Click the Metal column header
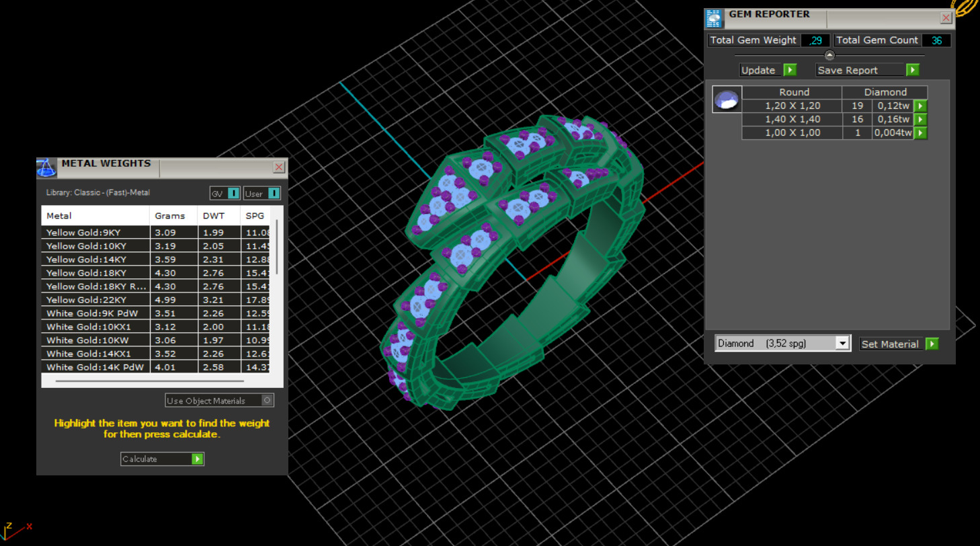 tap(95, 216)
